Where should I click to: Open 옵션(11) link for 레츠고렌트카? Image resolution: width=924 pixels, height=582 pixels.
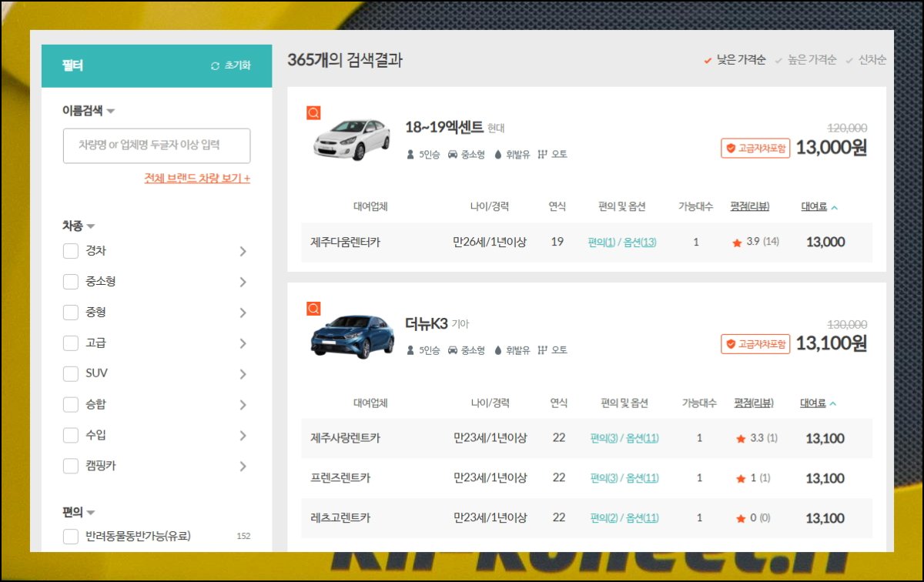642,519
